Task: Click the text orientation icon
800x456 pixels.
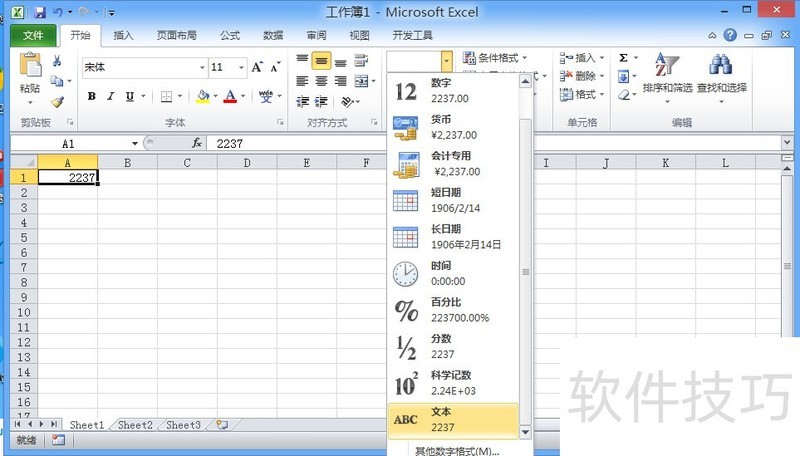Action: coord(347,102)
